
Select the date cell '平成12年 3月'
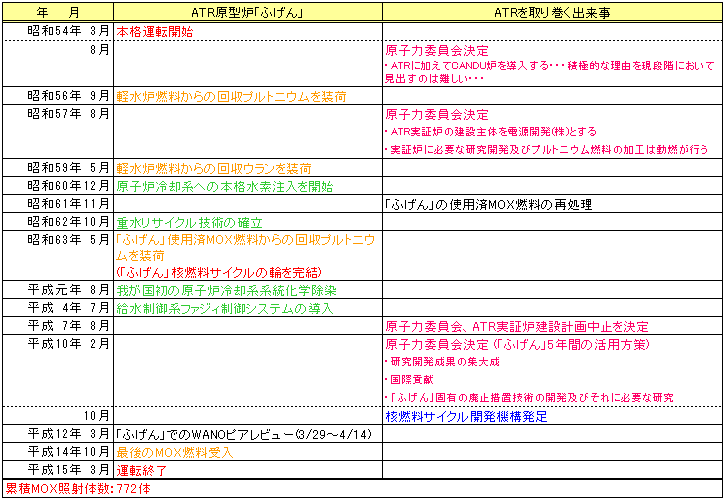point(58,433)
